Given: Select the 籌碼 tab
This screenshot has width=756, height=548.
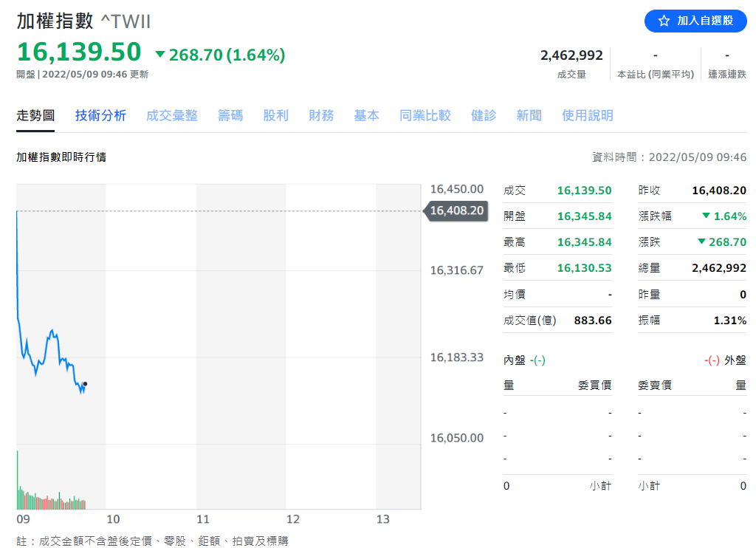Looking at the screenshot, I should (x=230, y=115).
